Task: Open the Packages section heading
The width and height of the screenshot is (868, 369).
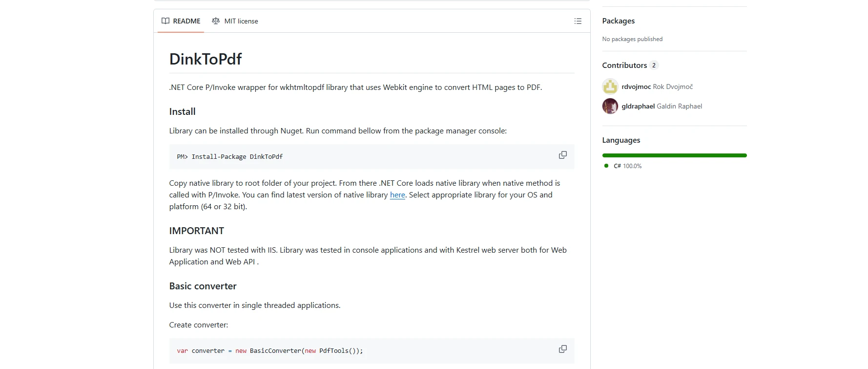Action: (618, 21)
